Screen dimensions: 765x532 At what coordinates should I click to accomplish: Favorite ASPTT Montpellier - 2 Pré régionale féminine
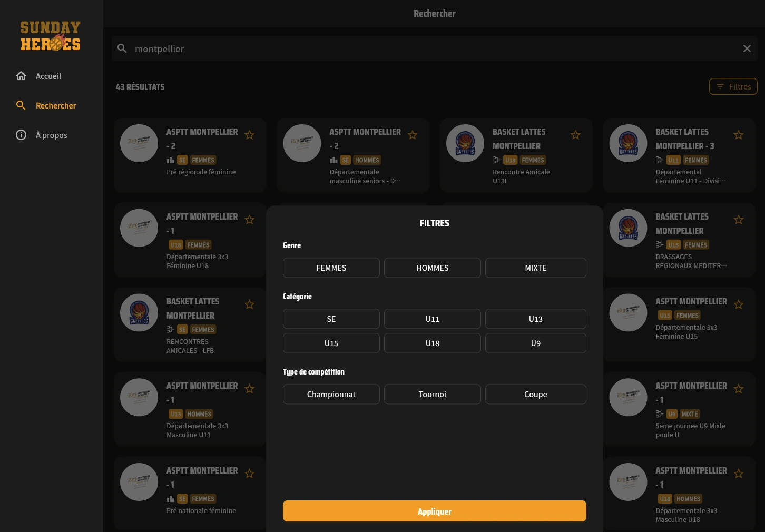250,135
